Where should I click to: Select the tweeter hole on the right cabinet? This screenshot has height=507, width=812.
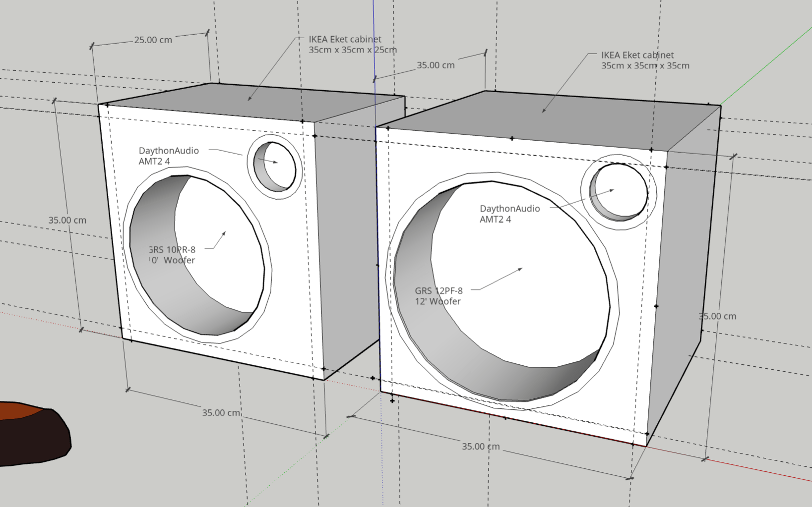[618, 192]
